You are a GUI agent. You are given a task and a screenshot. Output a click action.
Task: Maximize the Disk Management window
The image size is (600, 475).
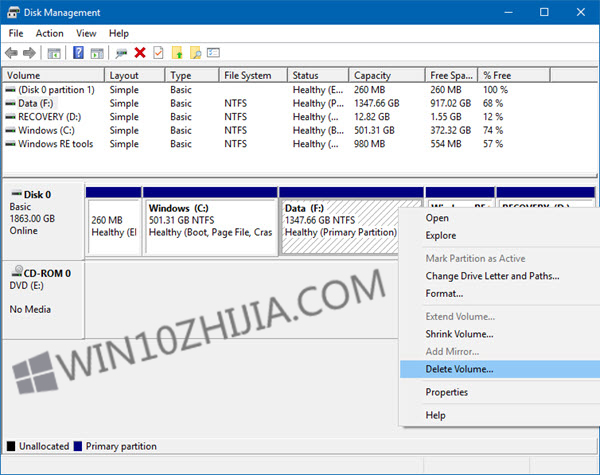544,12
